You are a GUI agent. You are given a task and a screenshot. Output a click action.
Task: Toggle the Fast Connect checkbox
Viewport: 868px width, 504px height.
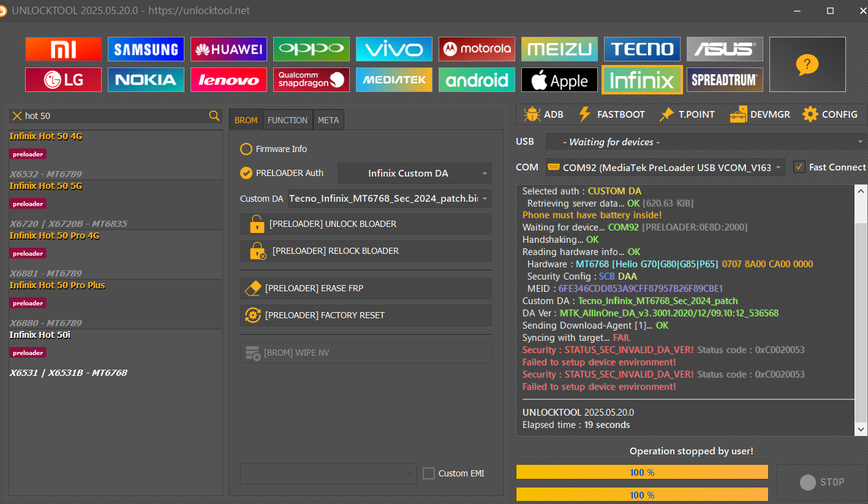point(829,167)
